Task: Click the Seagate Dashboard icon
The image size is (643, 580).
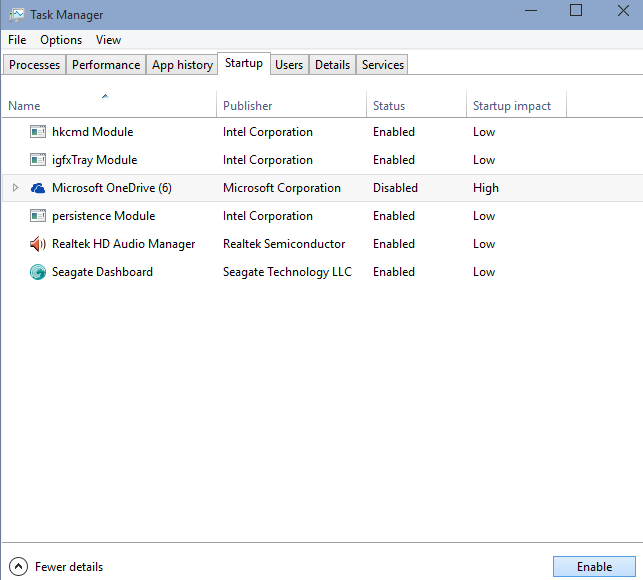Action: click(x=38, y=272)
